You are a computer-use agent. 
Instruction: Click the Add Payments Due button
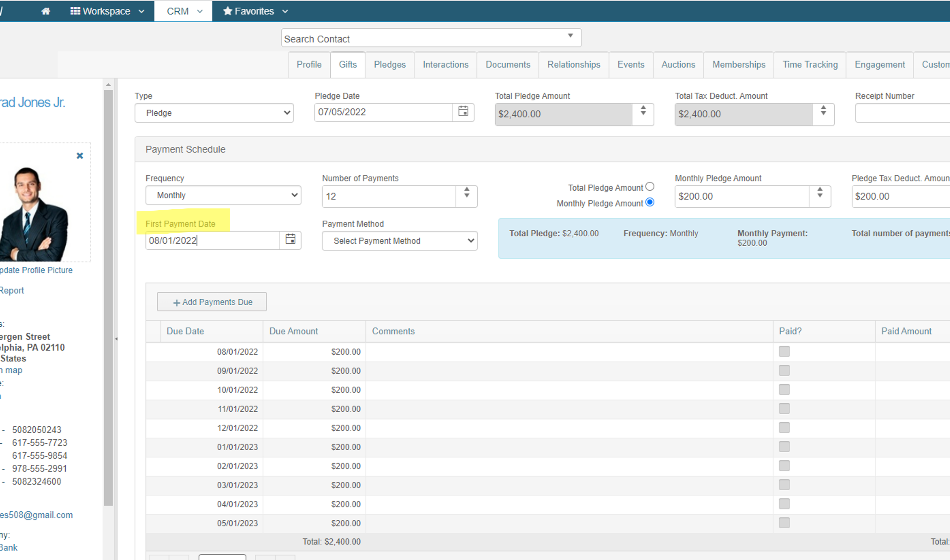pyautogui.click(x=212, y=302)
